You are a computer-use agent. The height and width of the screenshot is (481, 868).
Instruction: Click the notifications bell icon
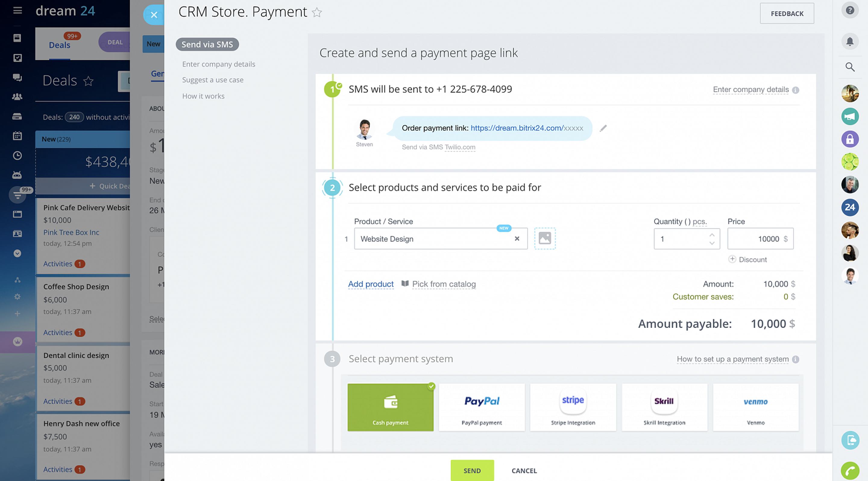[x=850, y=41]
